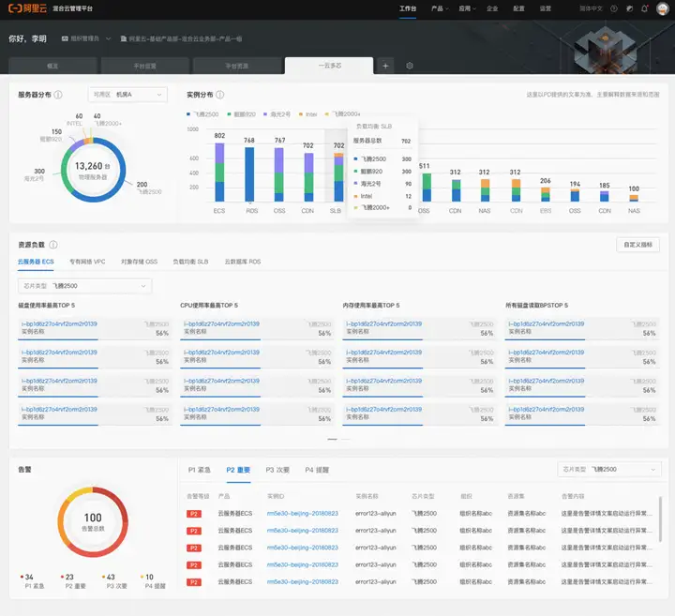Screen dimensions: 675x616
Task: Click the 组织管理员 role icon
Action: point(65,38)
